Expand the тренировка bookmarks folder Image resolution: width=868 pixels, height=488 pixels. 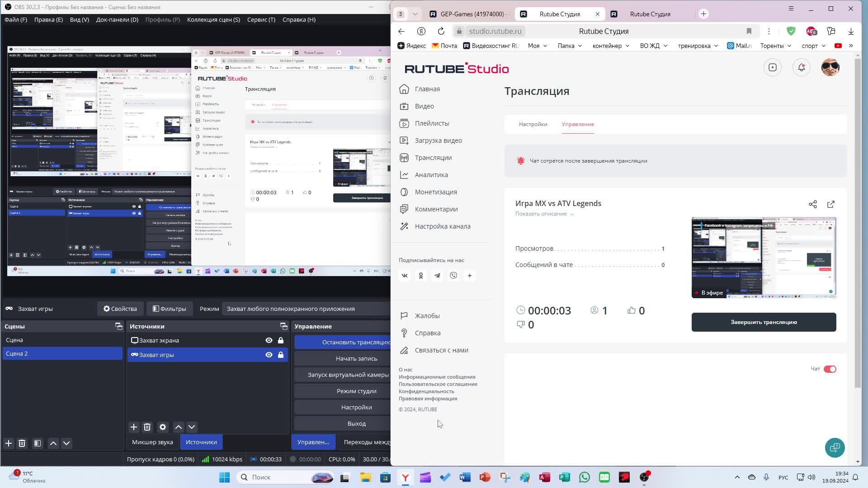(x=698, y=46)
